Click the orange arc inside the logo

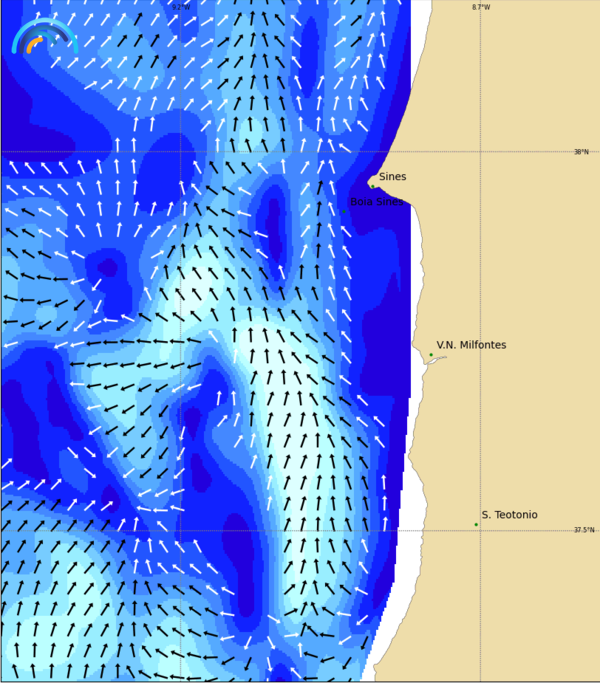(33, 44)
